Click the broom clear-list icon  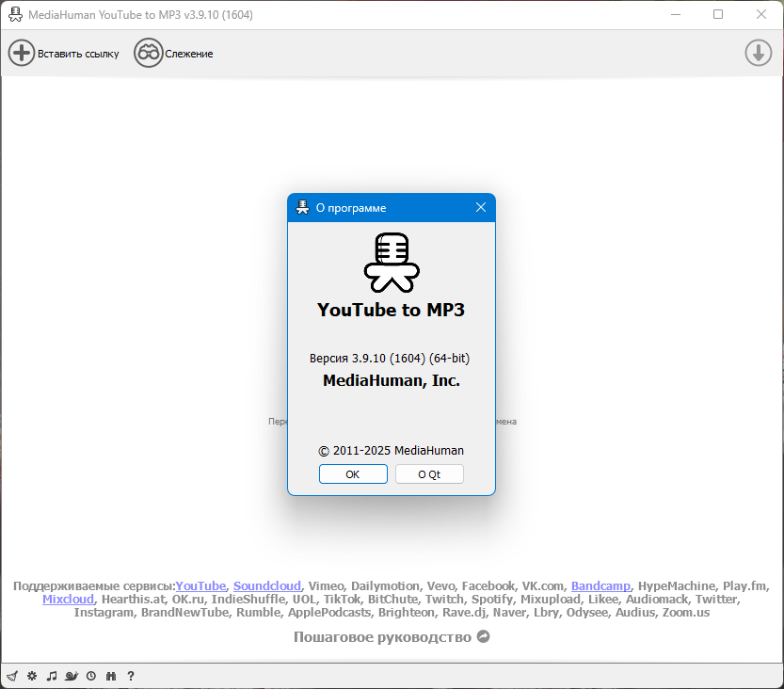tap(12, 676)
